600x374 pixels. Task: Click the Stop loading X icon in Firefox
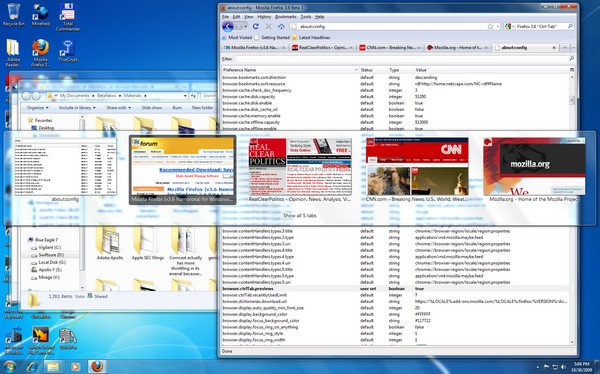coord(268,26)
